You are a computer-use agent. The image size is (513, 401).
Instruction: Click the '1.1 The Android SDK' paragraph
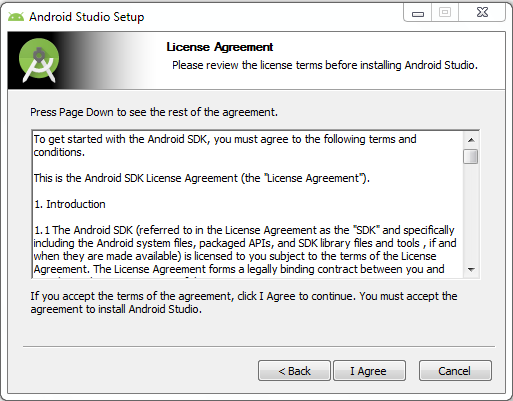[x=245, y=250]
